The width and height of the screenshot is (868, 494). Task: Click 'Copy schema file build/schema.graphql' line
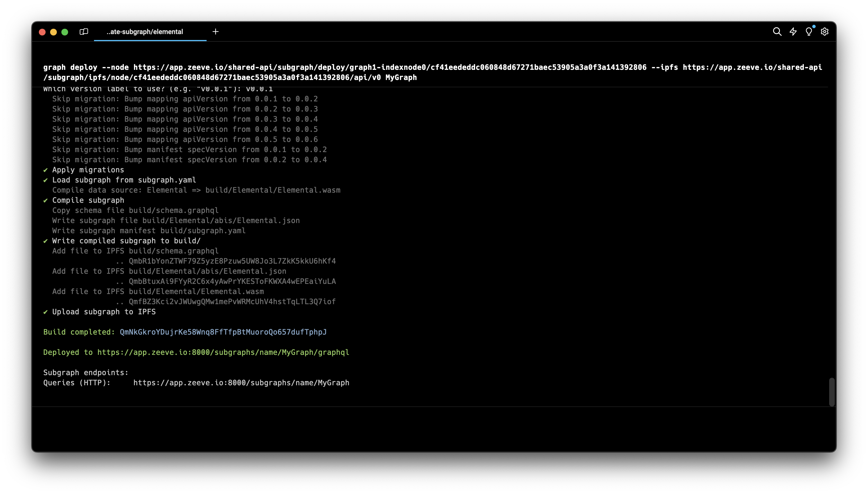pyautogui.click(x=135, y=210)
